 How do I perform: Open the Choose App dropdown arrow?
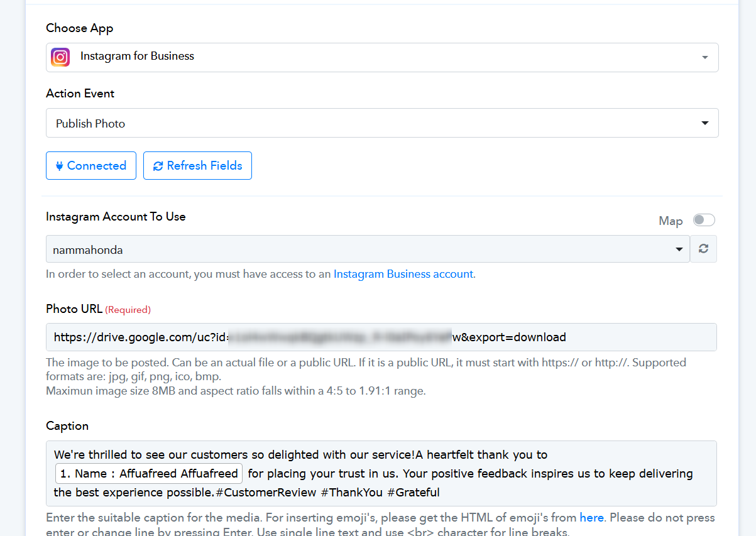pos(704,57)
